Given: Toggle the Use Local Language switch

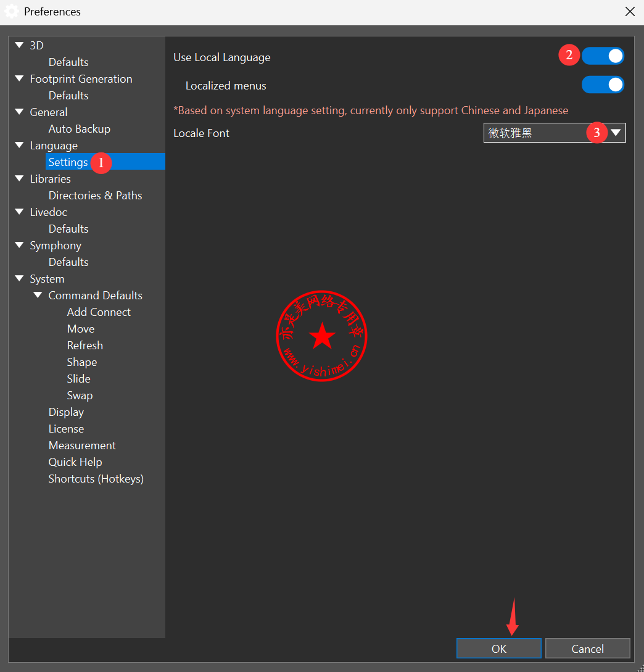Looking at the screenshot, I should [x=603, y=56].
